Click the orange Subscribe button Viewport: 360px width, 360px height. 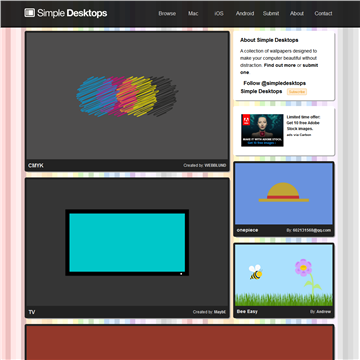[297, 92]
